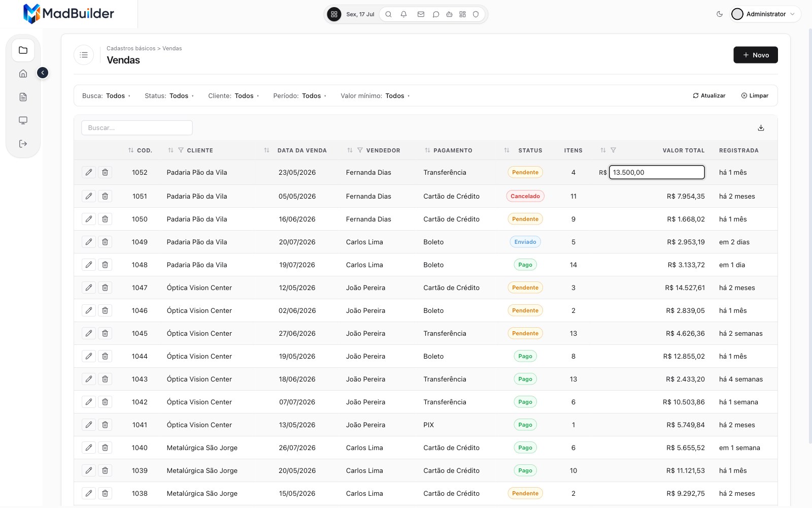This screenshot has width=812, height=508.
Task: Open the shield security icon
Action: [x=476, y=14]
